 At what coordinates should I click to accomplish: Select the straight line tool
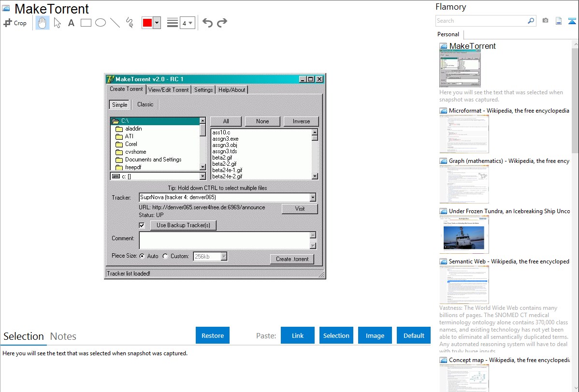(x=115, y=23)
